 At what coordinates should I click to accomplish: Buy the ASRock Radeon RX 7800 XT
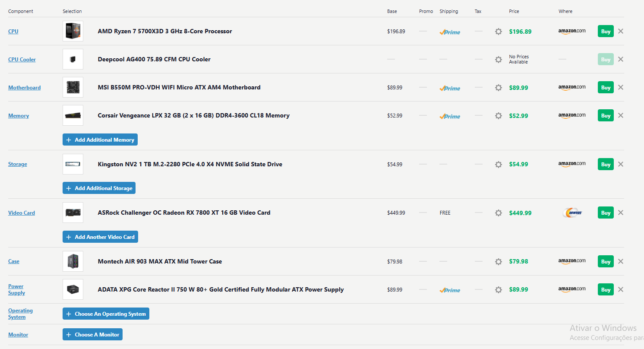(606, 213)
